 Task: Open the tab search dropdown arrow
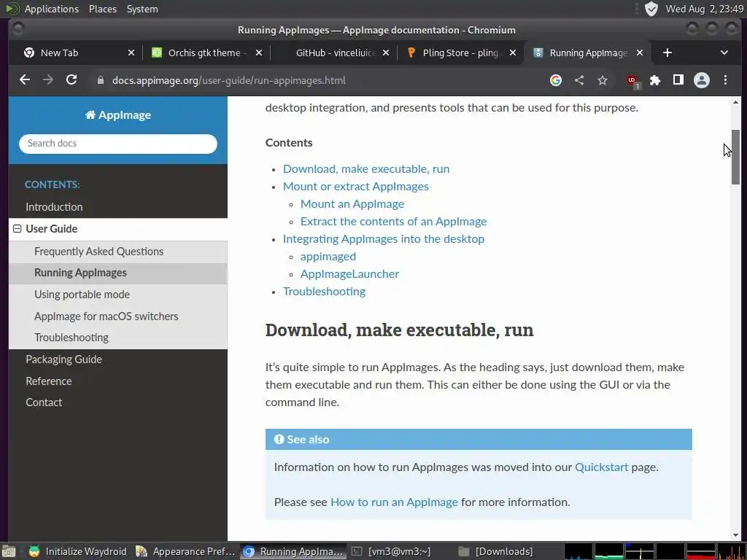coord(724,52)
